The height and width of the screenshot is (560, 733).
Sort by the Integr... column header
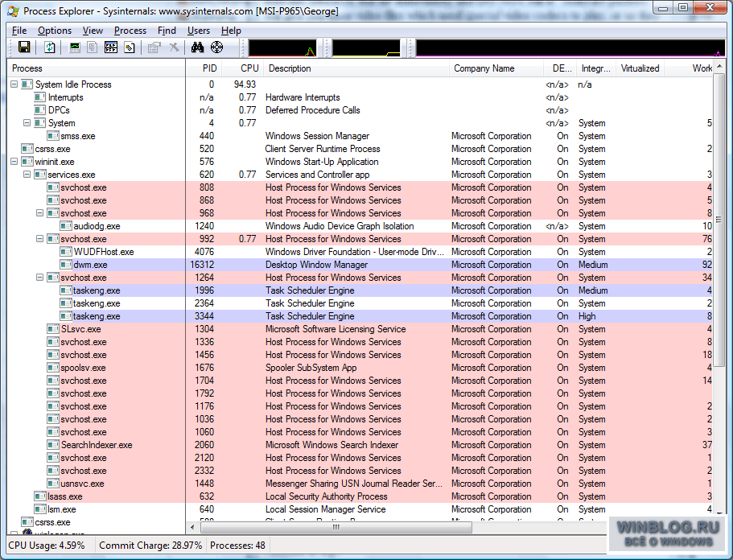pos(596,68)
